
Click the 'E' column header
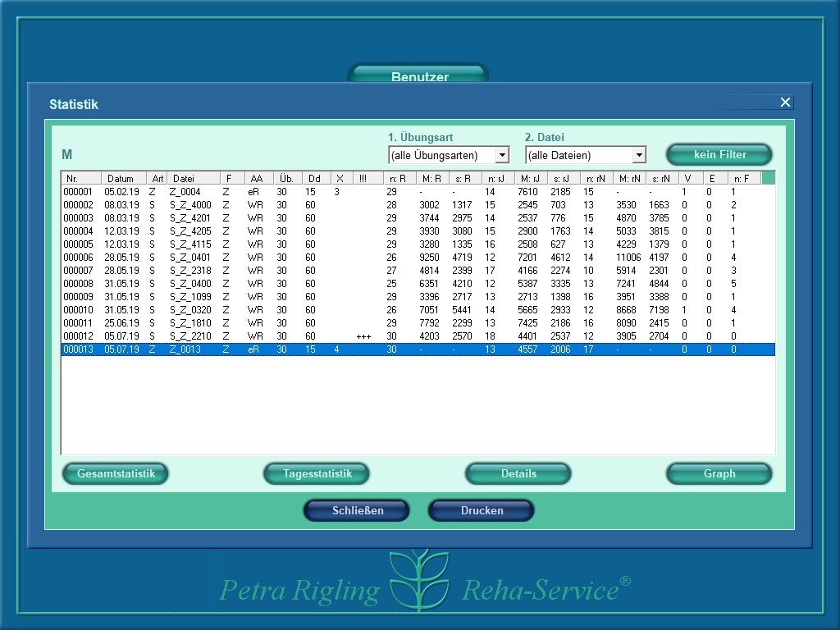715,178
